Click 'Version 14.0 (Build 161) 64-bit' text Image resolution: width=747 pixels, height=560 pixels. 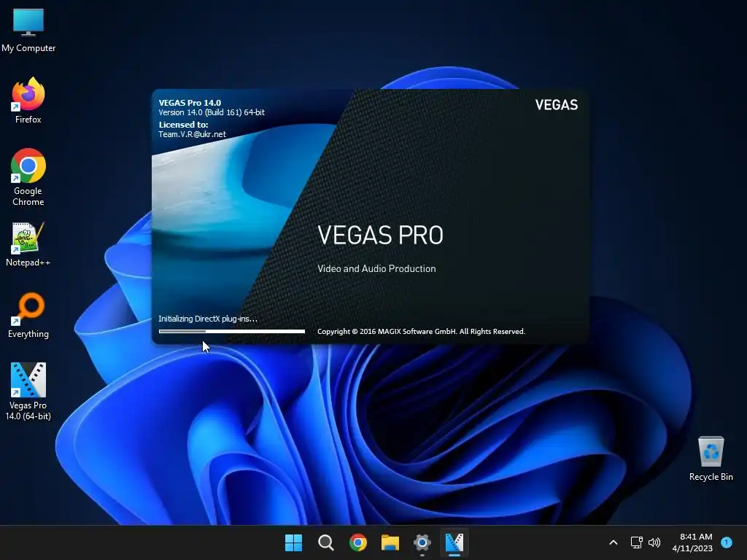[212, 112]
